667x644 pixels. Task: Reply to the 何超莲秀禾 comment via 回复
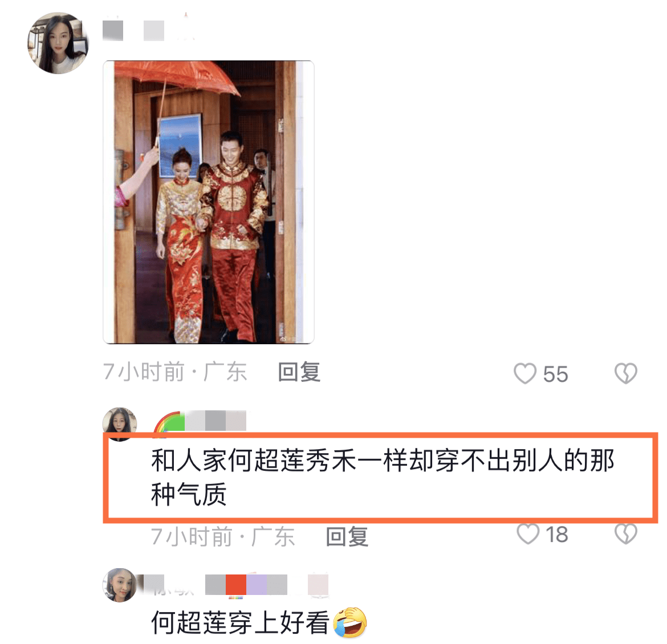click(347, 536)
